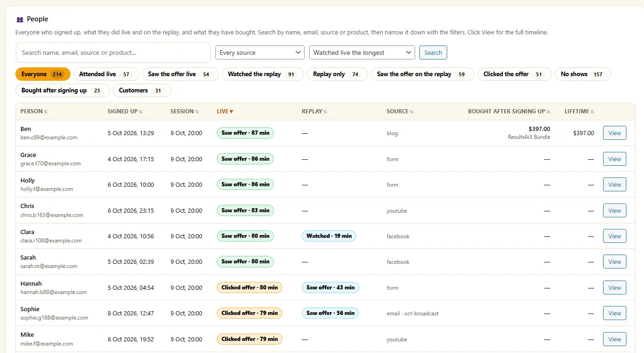Sort by the Source column
The width and height of the screenshot is (644, 353).
[400, 111]
